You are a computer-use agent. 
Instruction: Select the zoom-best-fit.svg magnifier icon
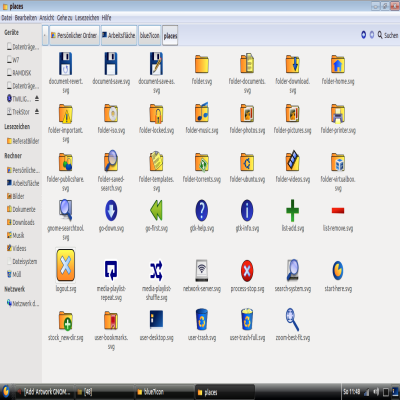coord(292,319)
